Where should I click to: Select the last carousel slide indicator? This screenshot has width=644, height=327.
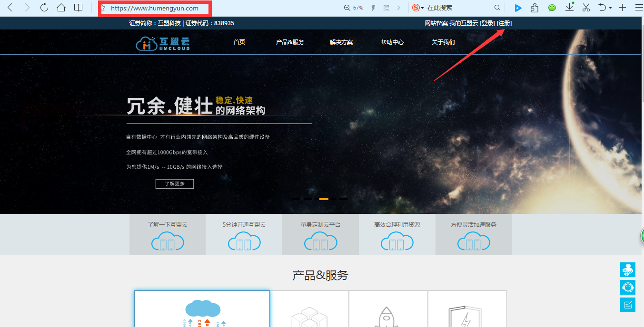coord(343,199)
